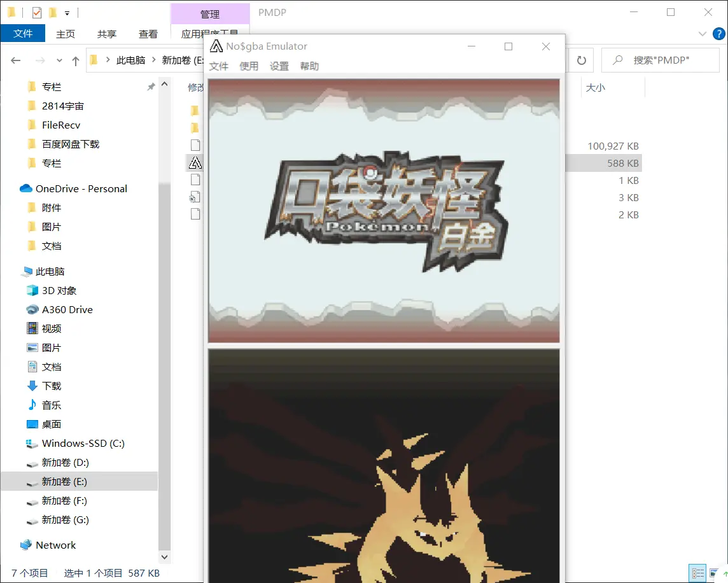Open A360 Drive in sidebar
This screenshot has width=728, height=583.
tap(67, 309)
